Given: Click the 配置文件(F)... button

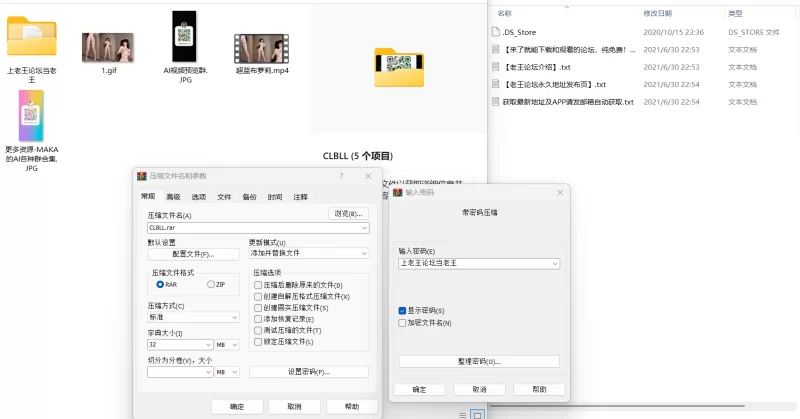Looking at the screenshot, I should pos(193,254).
